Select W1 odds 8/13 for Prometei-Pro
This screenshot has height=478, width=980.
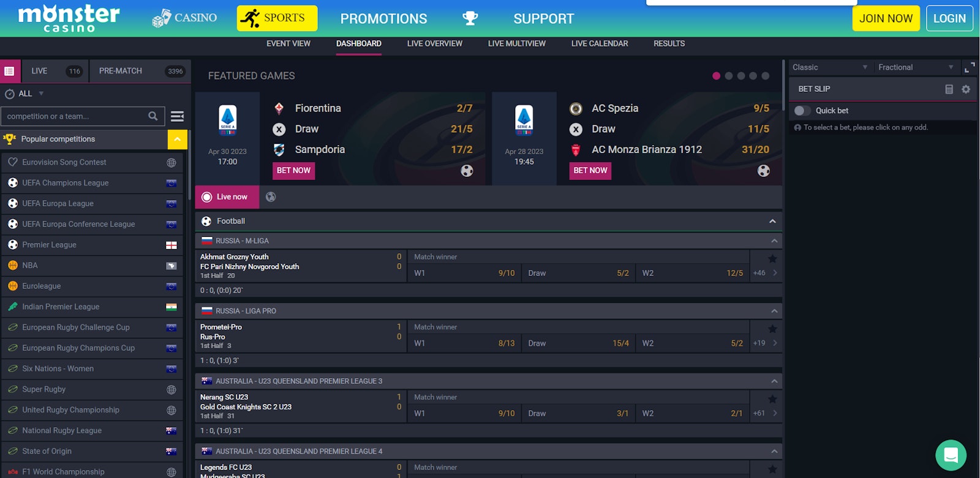(x=466, y=343)
